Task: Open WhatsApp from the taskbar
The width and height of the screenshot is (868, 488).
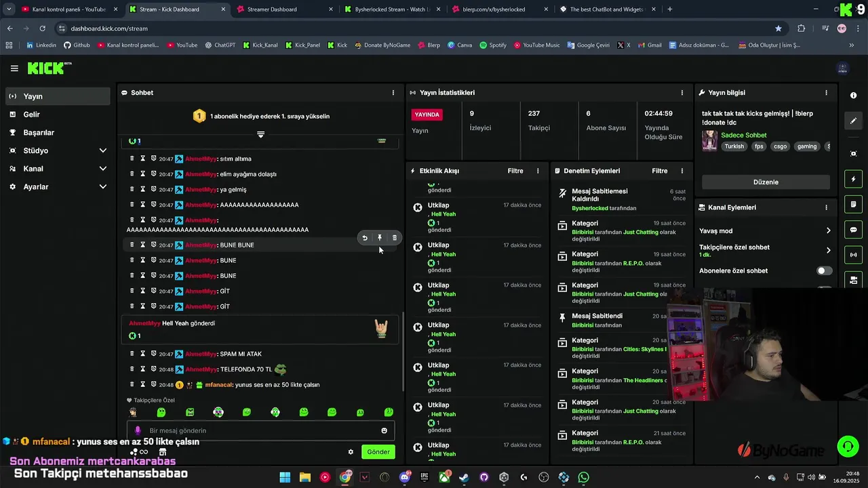Action: pos(583,477)
